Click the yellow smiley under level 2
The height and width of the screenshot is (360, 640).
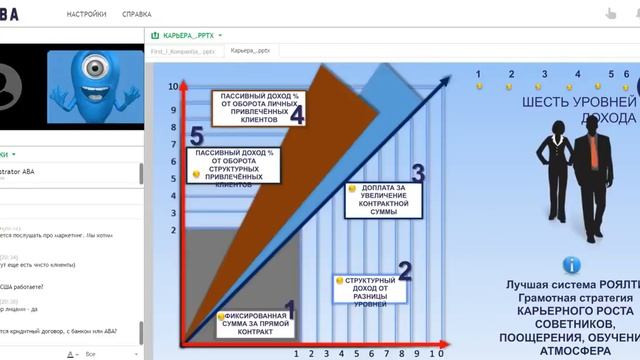pos(509,87)
